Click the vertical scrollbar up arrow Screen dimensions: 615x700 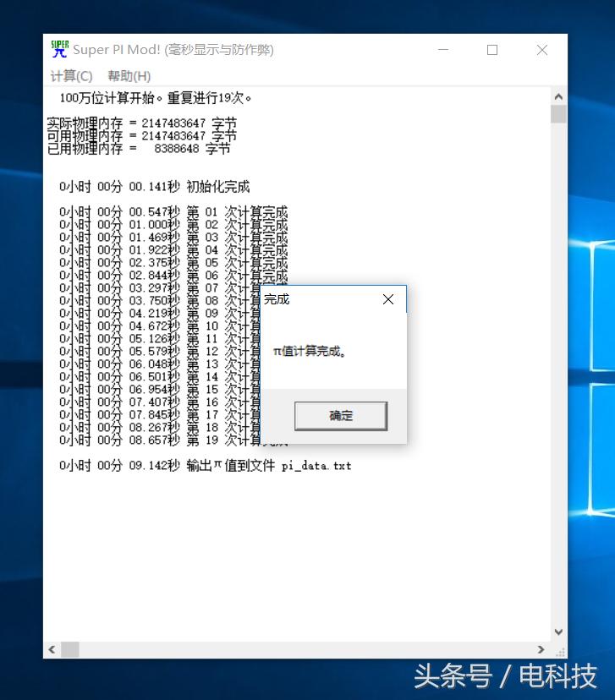pos(558,96)
